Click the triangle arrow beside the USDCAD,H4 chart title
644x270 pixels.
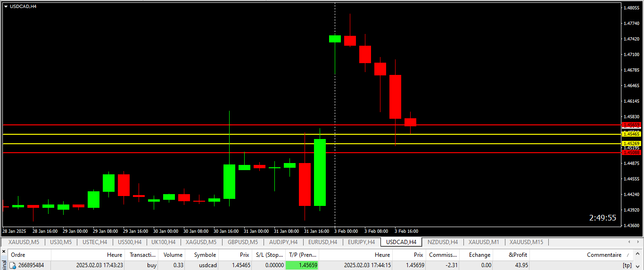[x=6, y=6]
